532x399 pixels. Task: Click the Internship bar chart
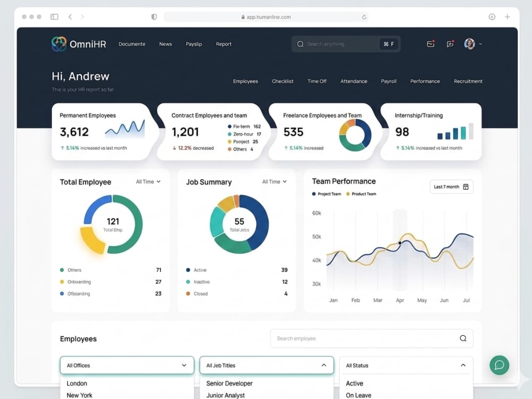pos(455,131)
